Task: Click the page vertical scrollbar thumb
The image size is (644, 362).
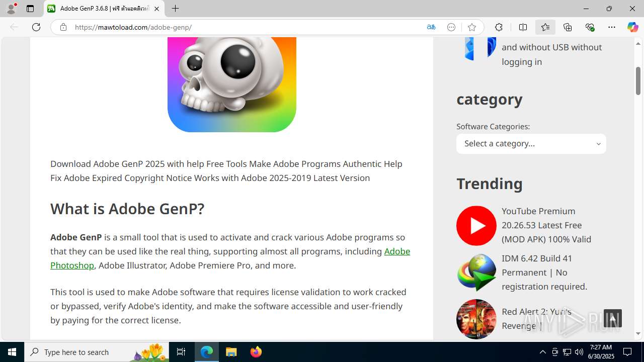Action: (638, 80)
